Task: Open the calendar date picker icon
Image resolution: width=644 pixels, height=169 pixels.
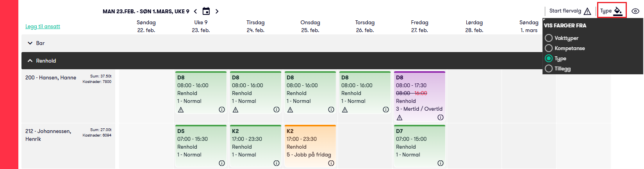Action: pyautogui.click(x=206, y=11)
